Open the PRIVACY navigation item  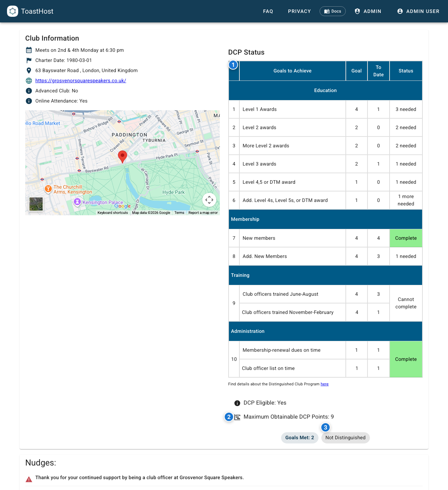click(299, 11)
